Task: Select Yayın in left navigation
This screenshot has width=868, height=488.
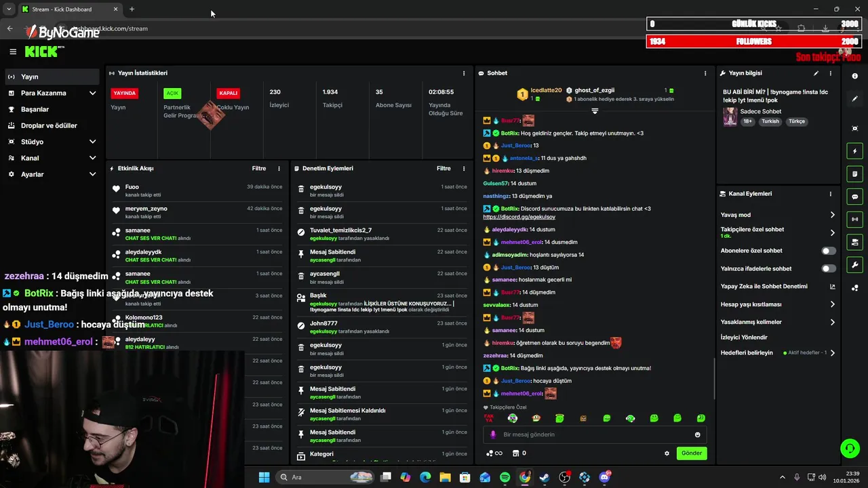Action: point(52,77)
